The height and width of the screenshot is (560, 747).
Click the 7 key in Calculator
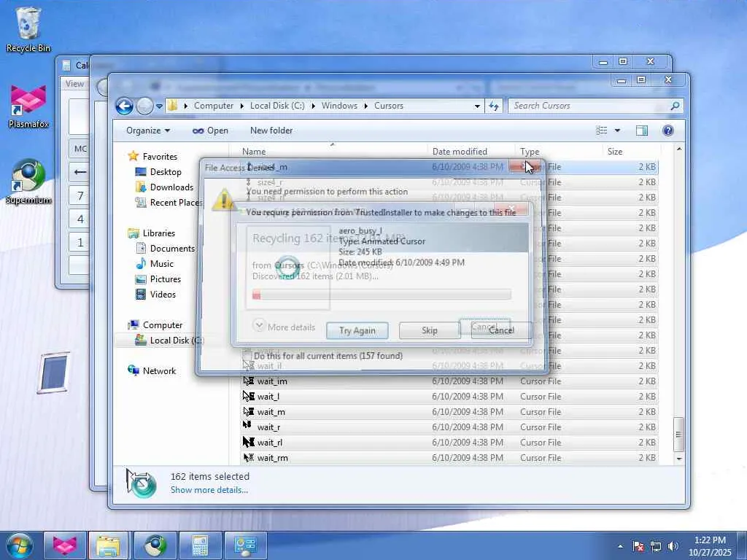coord(80,195)
